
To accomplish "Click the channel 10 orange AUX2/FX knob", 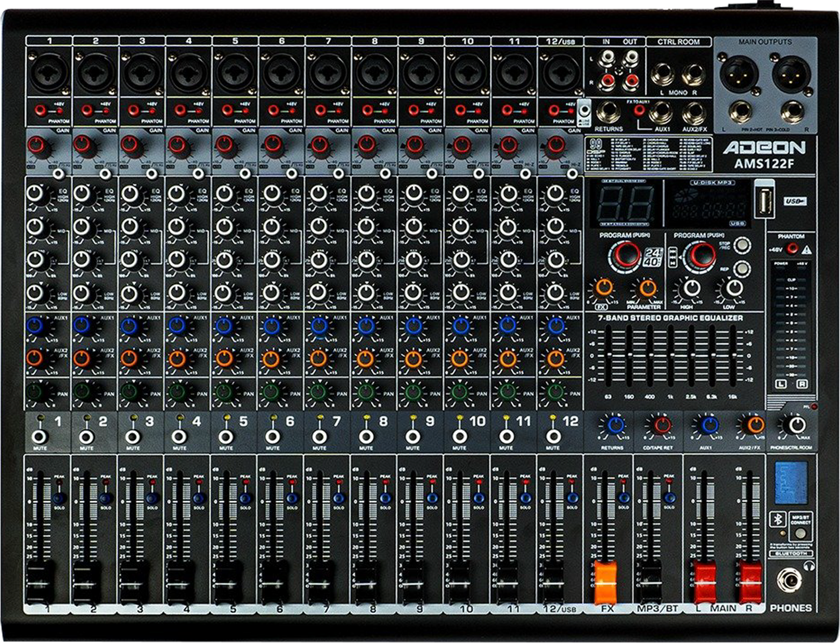I will tap(460, 358).
